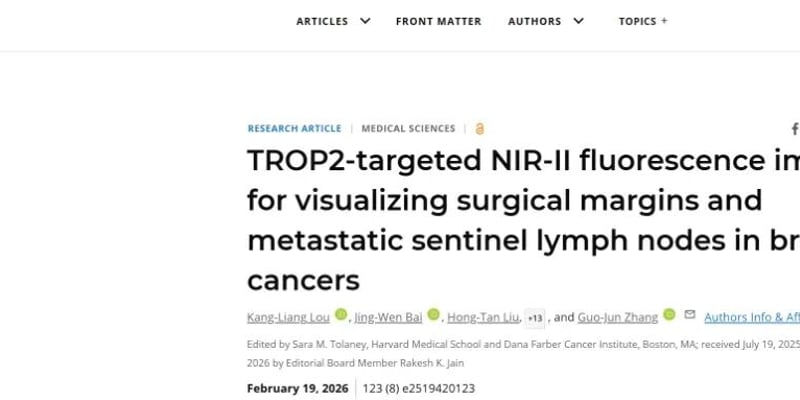The height and width of the screenshot is (400, 800).
Task: Click the chevron arrow beside ARTICLES
Action: [x=365, y=21]
